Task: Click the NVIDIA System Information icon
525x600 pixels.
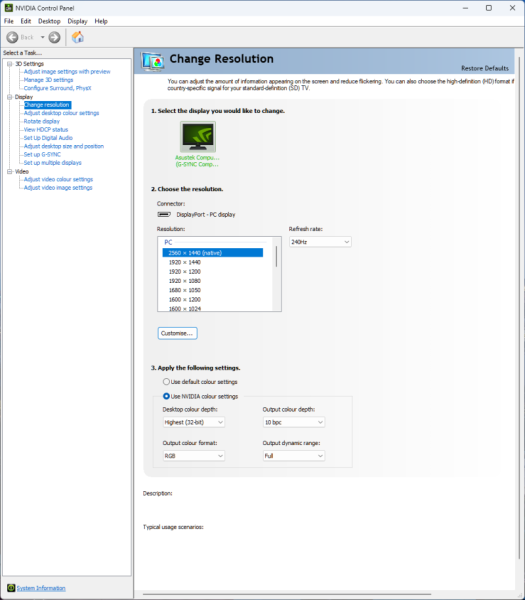Action: (11, 588)
